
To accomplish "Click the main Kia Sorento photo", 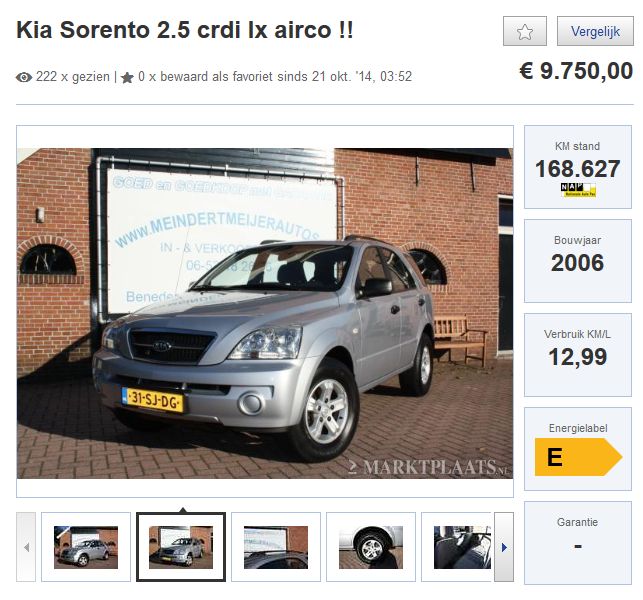I will (x=265, y=313).
